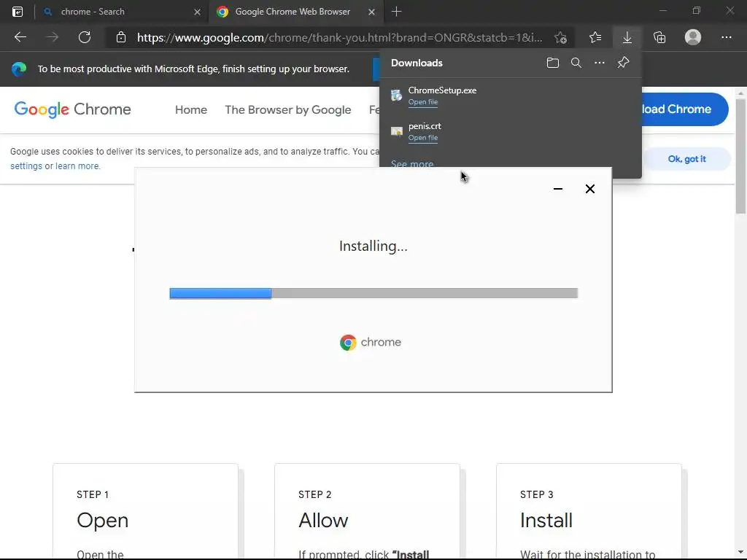Viewport: 747px width, 560px height.
Task: Click the Downloads panel title
Action: [417, 63]
